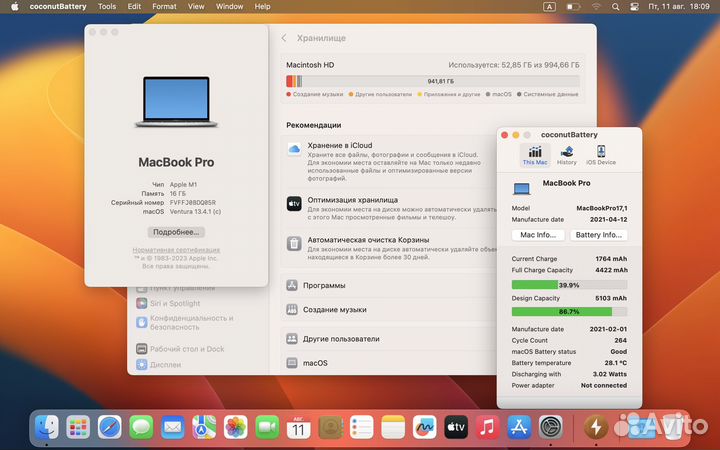This screenshot has width=720, height=450.
Task: Click the Apple TV optimization icon
Action: tap(294, 203)
